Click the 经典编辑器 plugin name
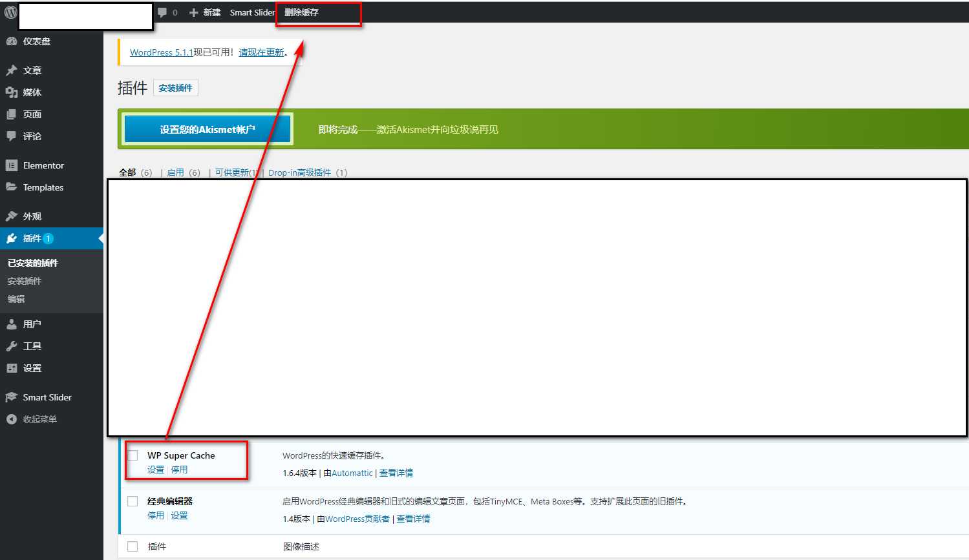The image size is (969, 560). tap(170, 501)
